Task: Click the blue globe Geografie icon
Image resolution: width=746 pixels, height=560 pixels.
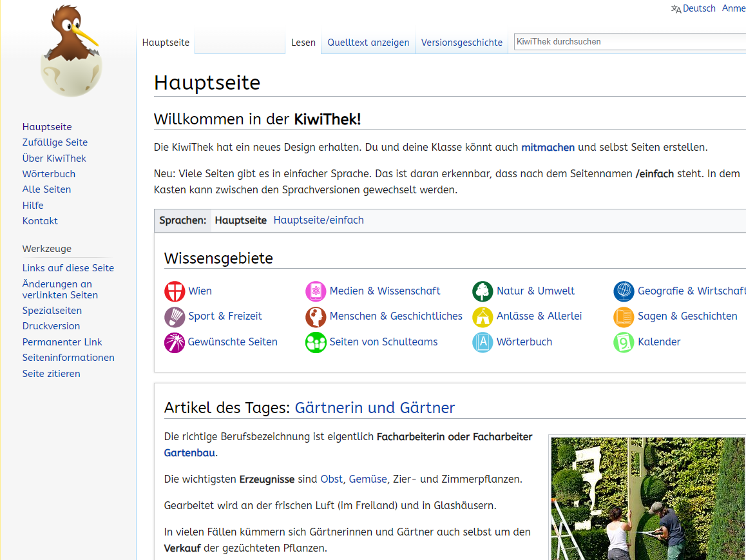Action: pyautogui.click(x=624, y=291)
